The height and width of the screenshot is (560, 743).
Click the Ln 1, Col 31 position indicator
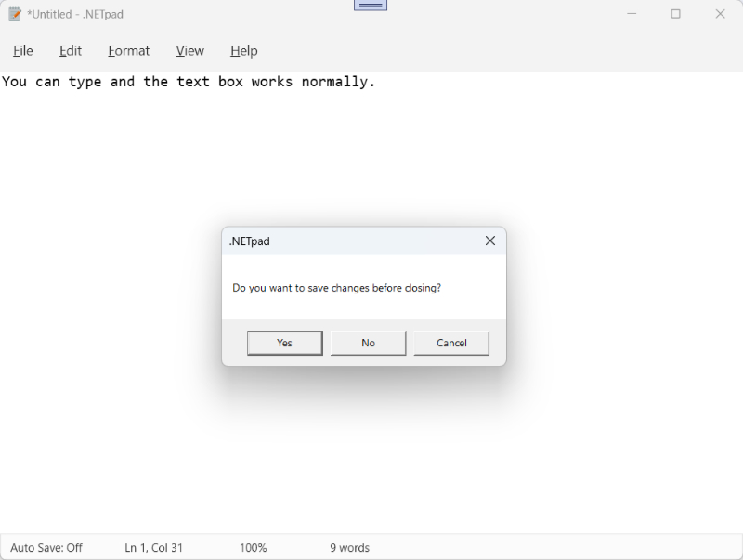[153, 548]
